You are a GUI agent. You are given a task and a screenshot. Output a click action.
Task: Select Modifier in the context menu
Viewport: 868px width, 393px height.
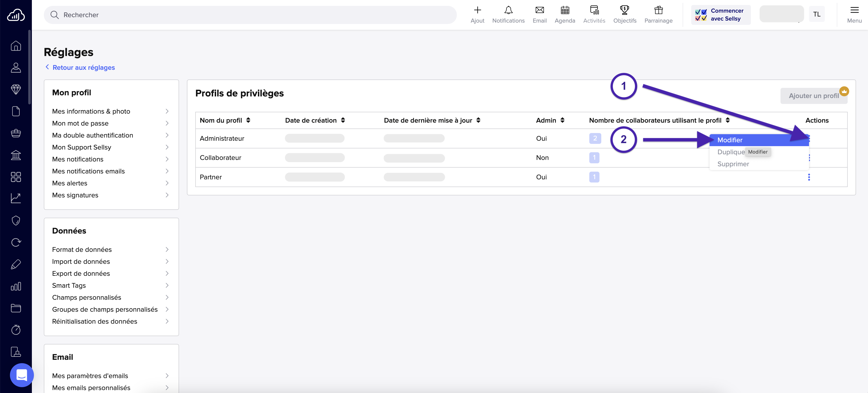(x=730, y=140)
